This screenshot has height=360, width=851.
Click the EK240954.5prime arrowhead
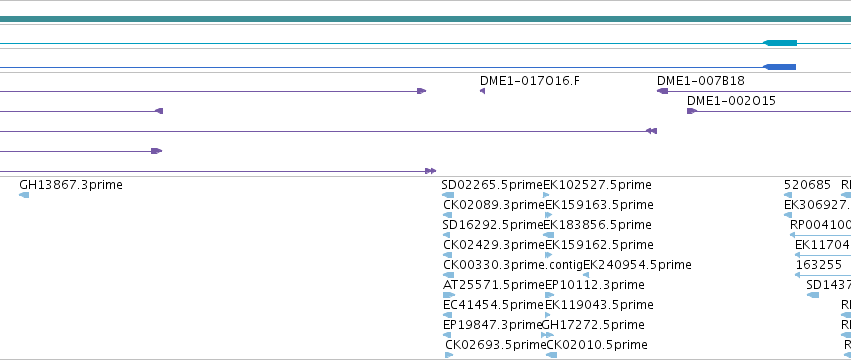(586, 275)
